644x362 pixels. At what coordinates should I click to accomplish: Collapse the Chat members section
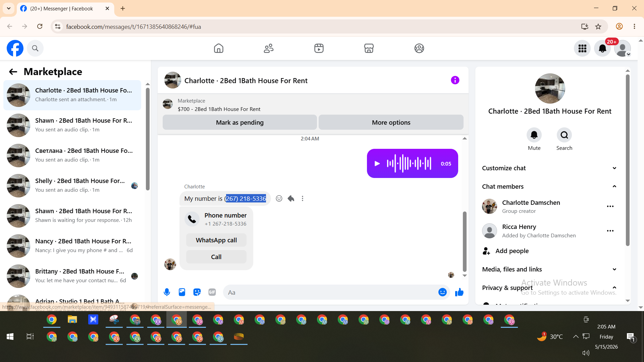549,187
